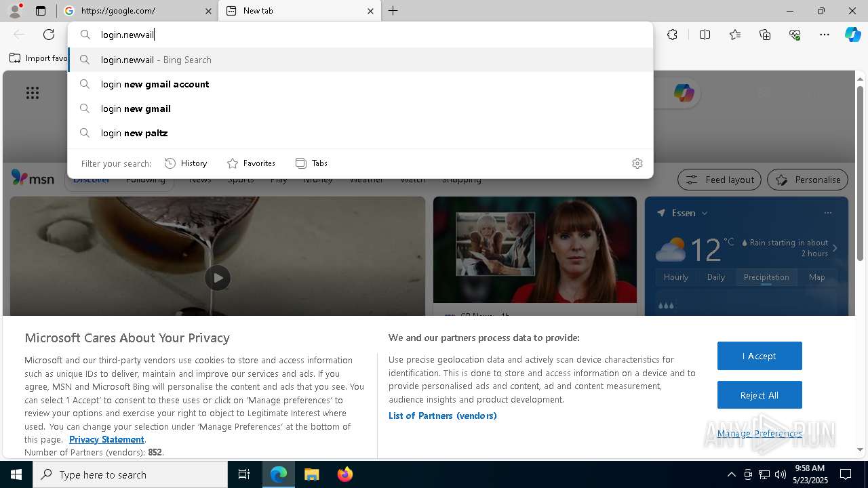Screen dimensions: 868x488
Task: Show hidden tray icons chevron
Action: coord(731,474)
